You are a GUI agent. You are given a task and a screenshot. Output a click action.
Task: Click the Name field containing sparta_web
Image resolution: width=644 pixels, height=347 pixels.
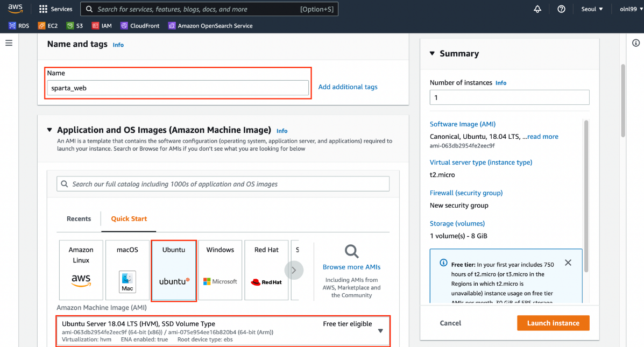click(x=178, y=88)
